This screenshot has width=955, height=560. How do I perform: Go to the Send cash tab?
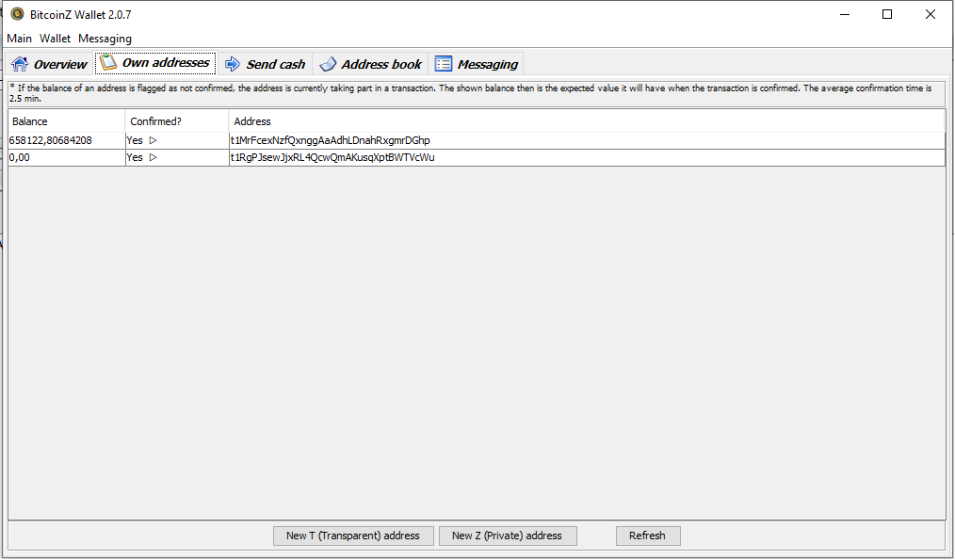[265, 64]
